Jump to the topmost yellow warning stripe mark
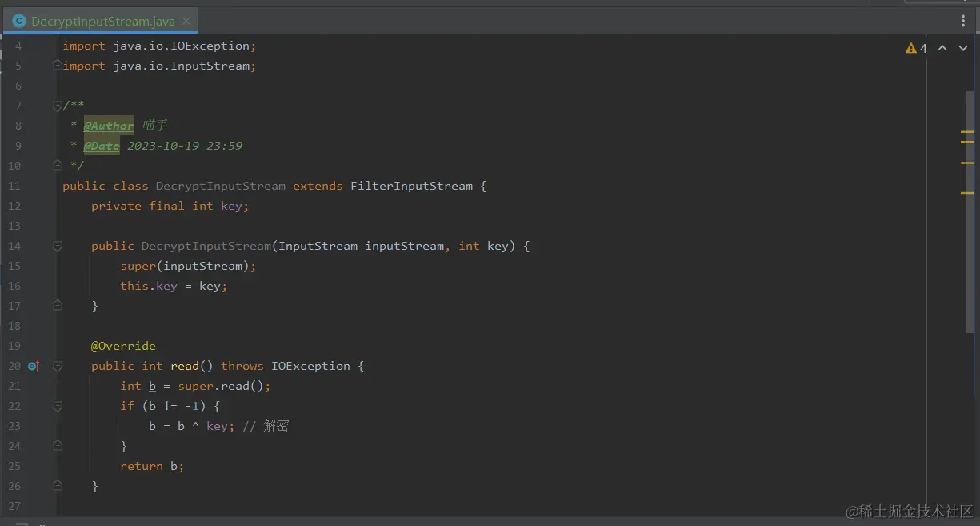Screen dimensions: 980x526 (x=968, y=131)
